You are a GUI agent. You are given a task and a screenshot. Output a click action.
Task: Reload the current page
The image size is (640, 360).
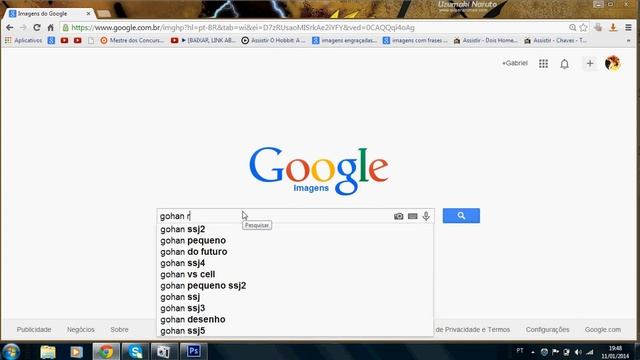(37, 27)
